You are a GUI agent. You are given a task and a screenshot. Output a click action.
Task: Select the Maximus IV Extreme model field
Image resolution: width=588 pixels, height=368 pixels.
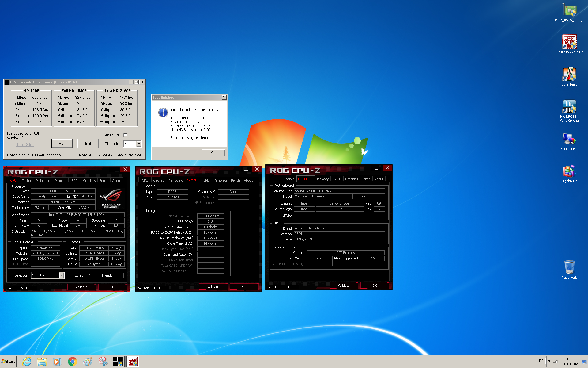click(x=323, y=196)
